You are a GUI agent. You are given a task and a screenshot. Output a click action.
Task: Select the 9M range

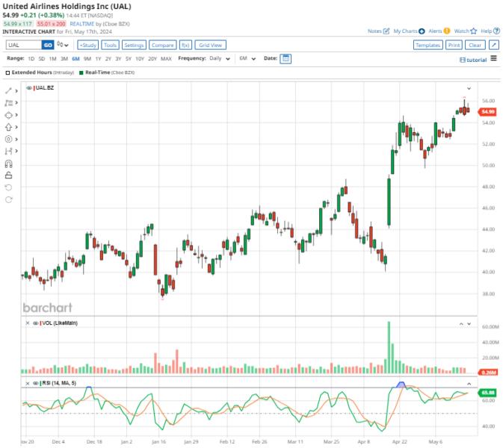point(87,59)
